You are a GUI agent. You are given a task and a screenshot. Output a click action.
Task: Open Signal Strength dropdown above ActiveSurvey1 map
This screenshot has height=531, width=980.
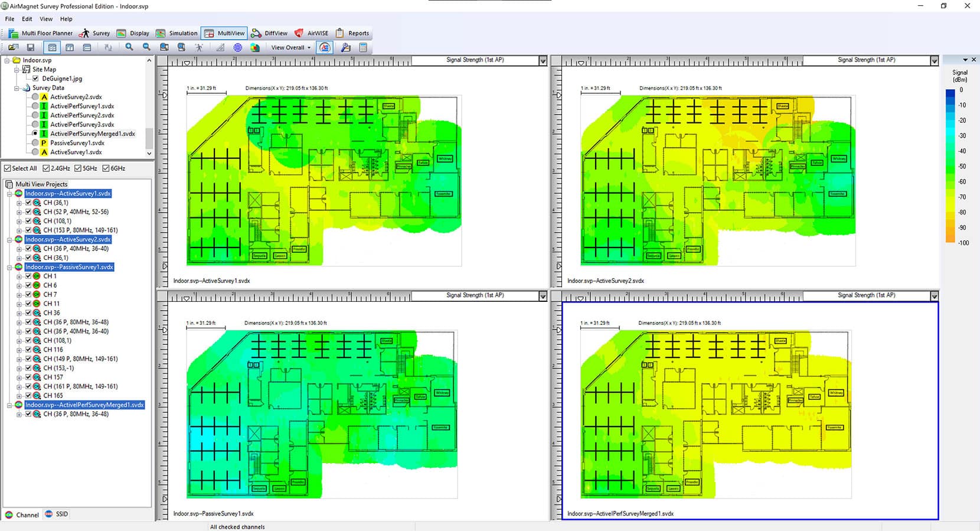click(543, 60)
